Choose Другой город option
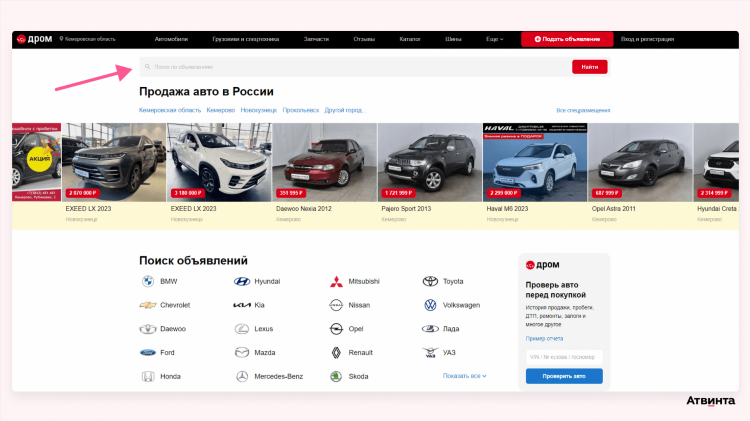Viewport: 750px width, 421px height. 344,110
